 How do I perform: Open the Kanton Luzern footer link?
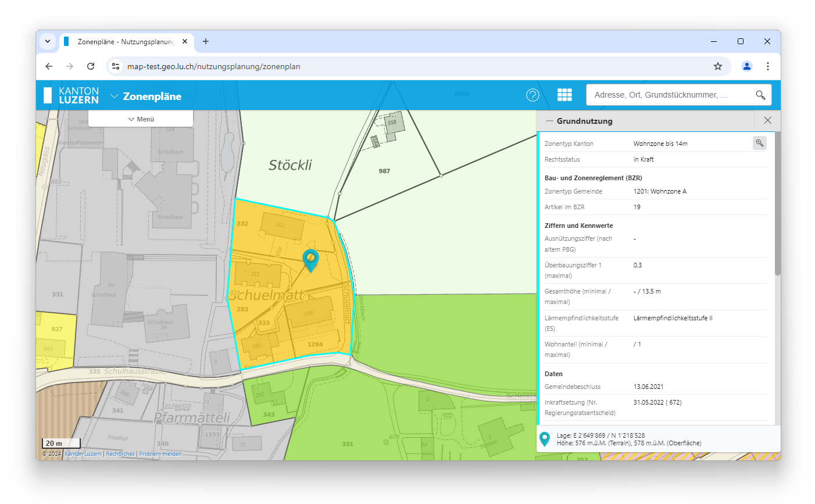coord(83,454)
